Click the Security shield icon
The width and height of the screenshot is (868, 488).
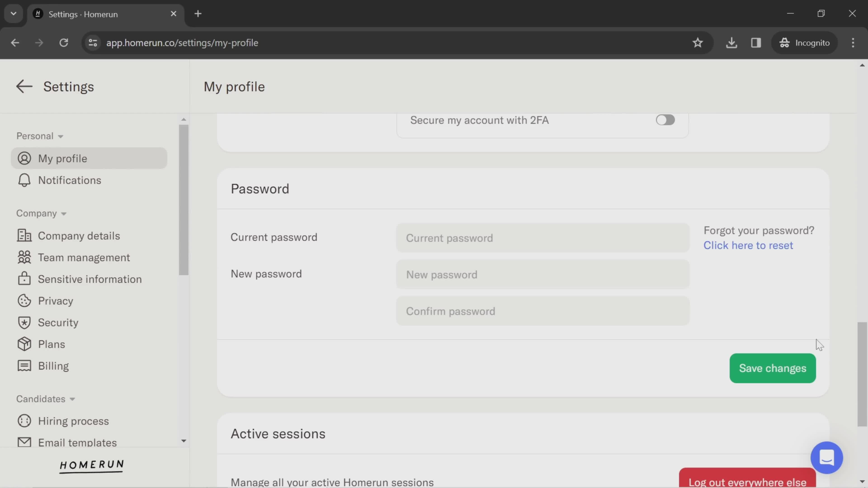coord(24,322)
